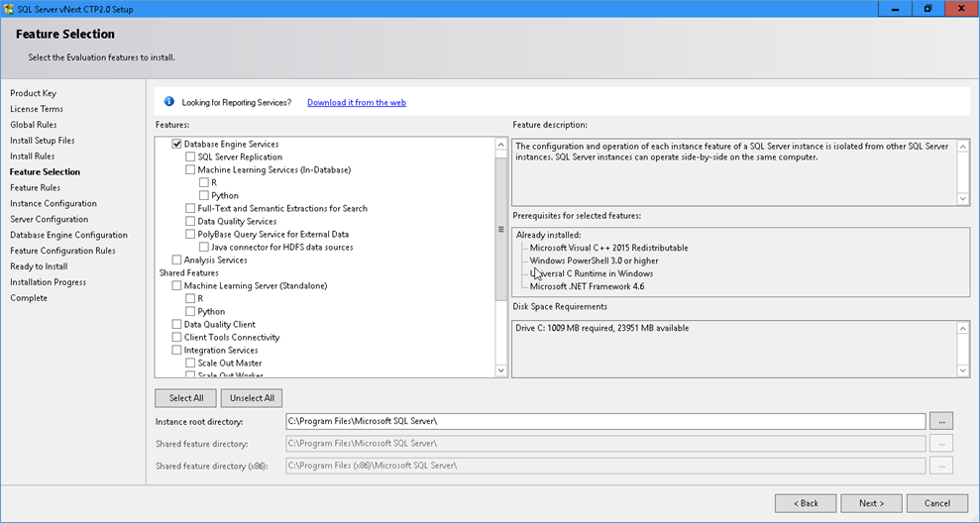The width and height of the screenshot is (980, 523).
Task: Check Analysis Services
Action: (176, 260)
